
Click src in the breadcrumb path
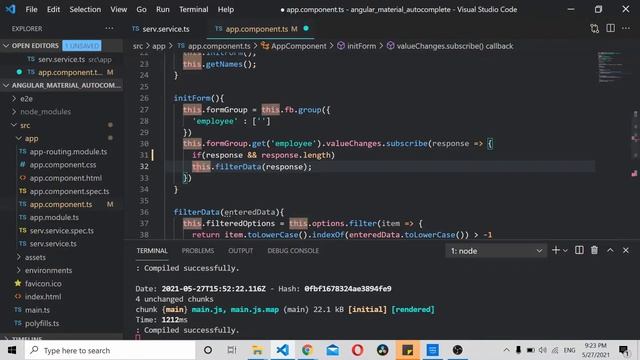click(x=138, y=46)
